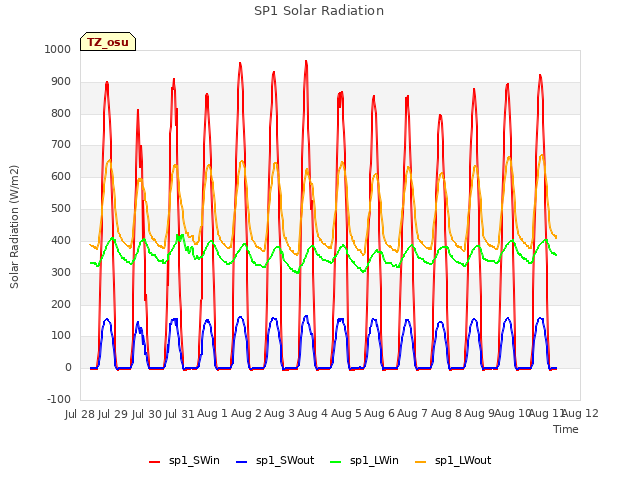
Task: Click the Aug 5 x-axis date label
Action: (346, 414)
